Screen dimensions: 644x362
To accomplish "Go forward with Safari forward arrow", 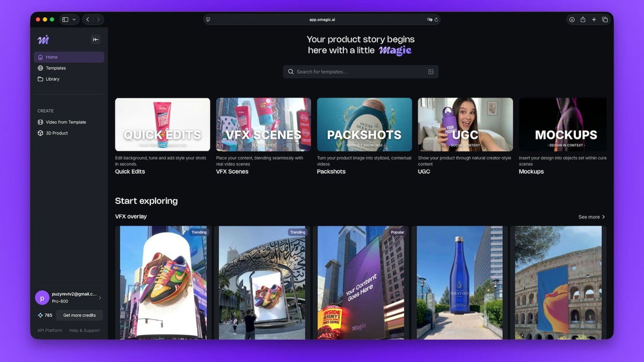I will (98, 19).
